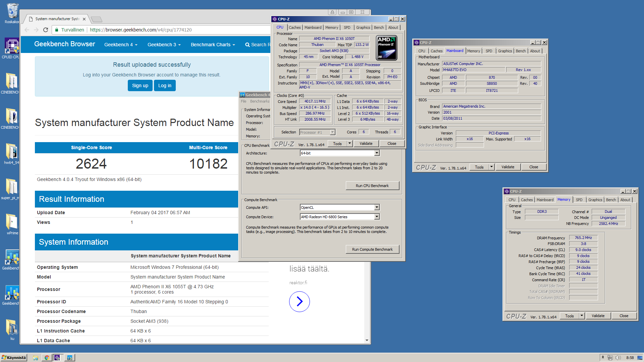Image resolution: width=644 pixels, height=362 pixels.
Task: Click the ad's circular arrow button
Action: (x=299, y=302)
